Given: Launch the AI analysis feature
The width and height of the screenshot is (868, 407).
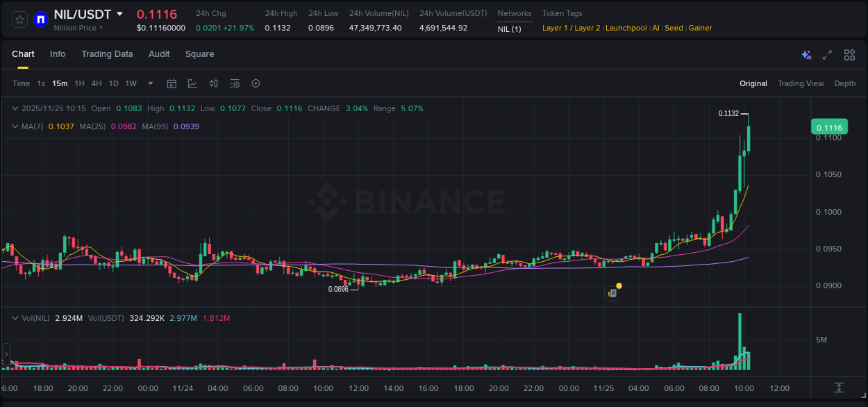Looking at the screenshot, I should point(806,54).
